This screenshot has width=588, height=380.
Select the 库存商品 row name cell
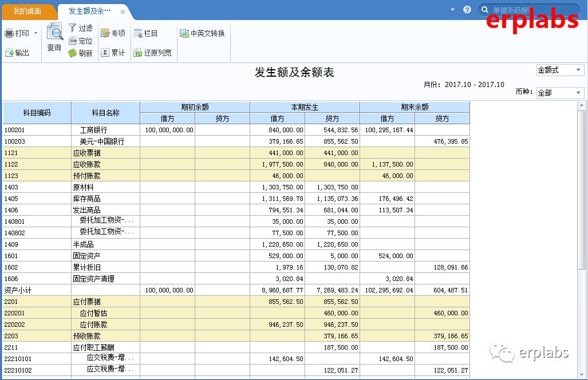pos(106,199)
